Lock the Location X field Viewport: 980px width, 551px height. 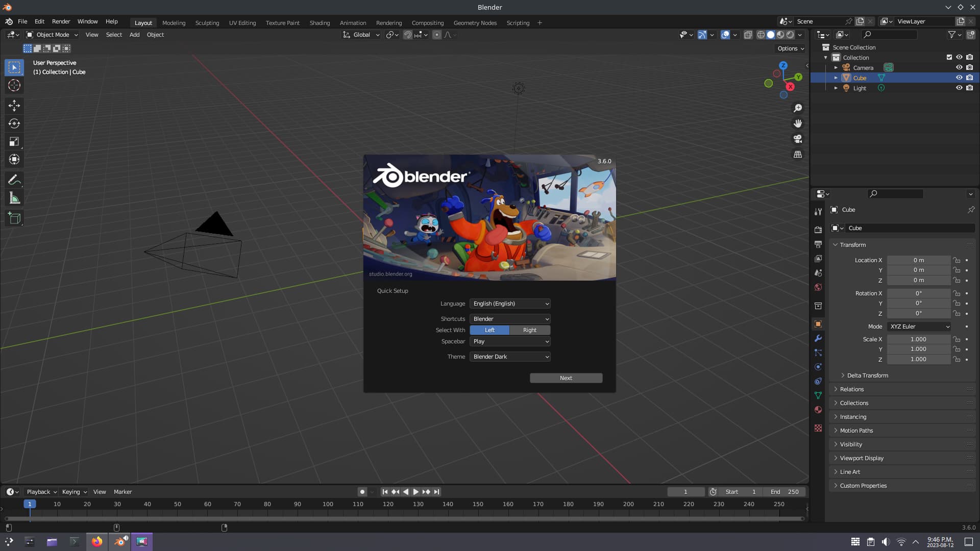pos(957,260)
